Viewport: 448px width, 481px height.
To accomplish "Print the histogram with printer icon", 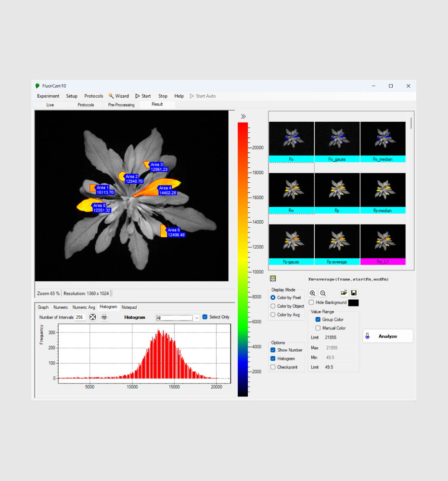I will 104,317.
